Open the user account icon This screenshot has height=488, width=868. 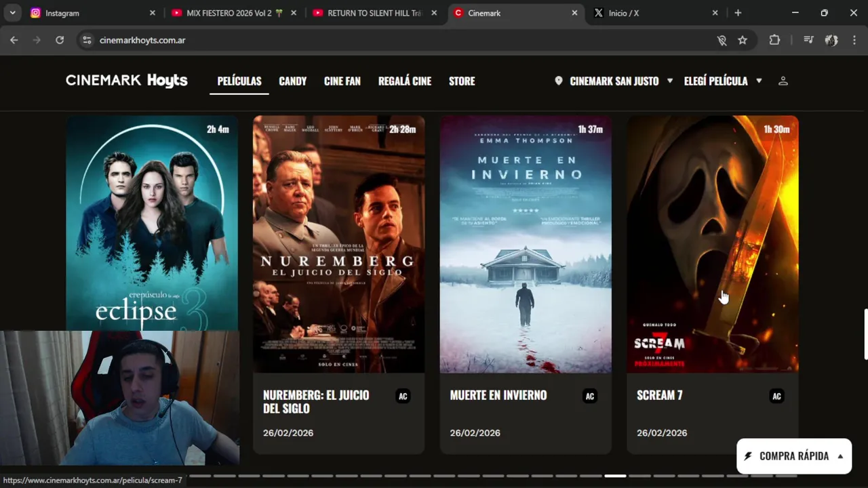[783, 81]
